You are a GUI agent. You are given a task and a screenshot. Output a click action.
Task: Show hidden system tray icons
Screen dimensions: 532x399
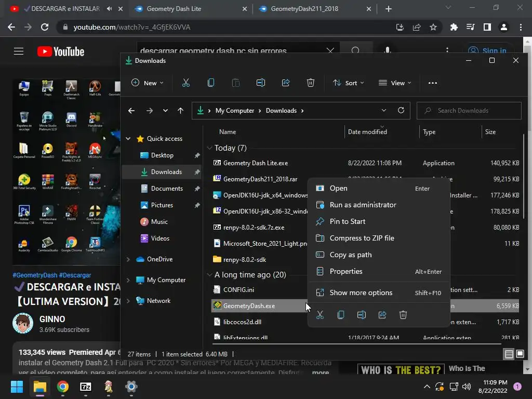point(427,387)
